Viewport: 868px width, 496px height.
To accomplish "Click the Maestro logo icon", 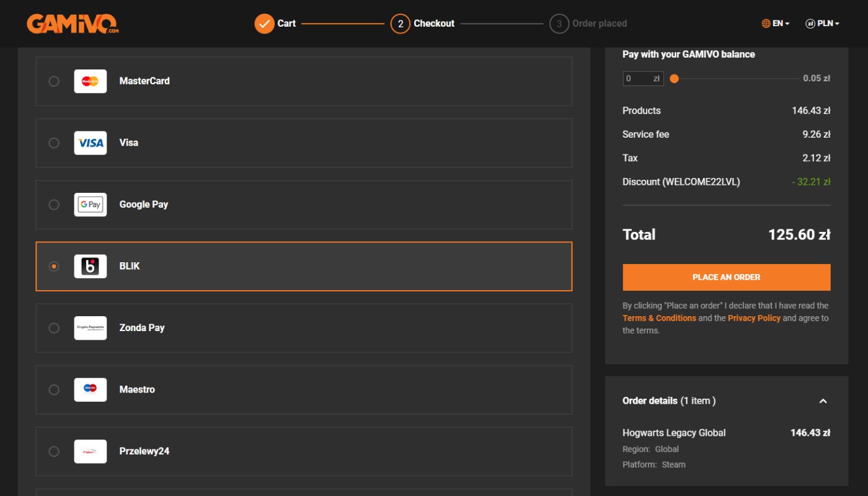I will pyautogui.click(x=91, y=389).
